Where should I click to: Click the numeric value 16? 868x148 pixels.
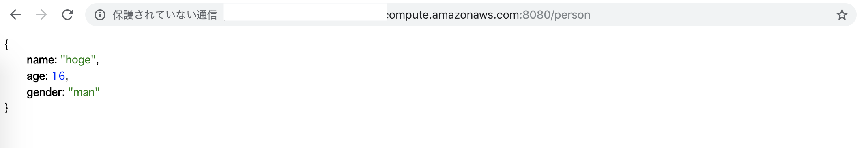pos(58,76)
